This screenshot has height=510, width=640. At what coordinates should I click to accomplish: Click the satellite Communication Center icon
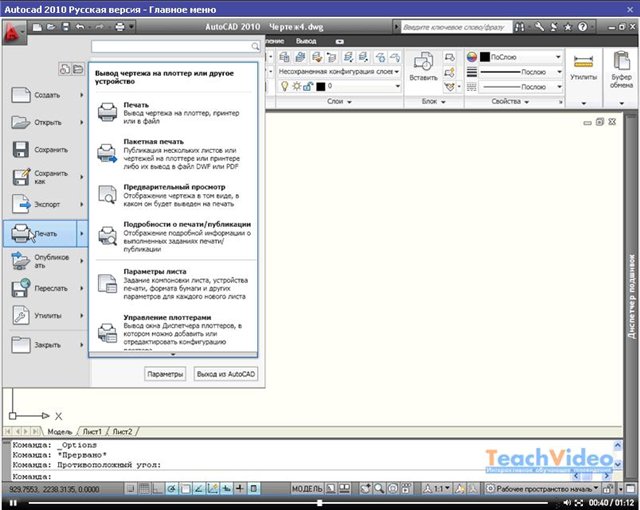(554, 27)
